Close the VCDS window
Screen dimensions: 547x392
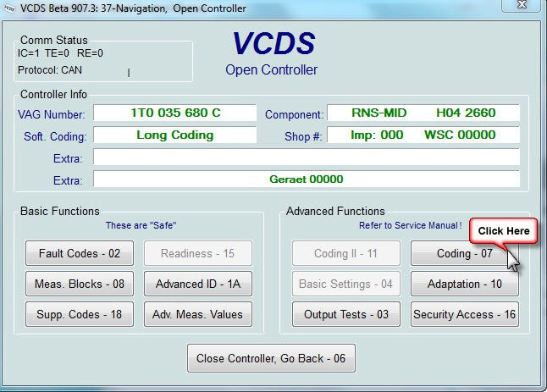(x=522, y=5)
